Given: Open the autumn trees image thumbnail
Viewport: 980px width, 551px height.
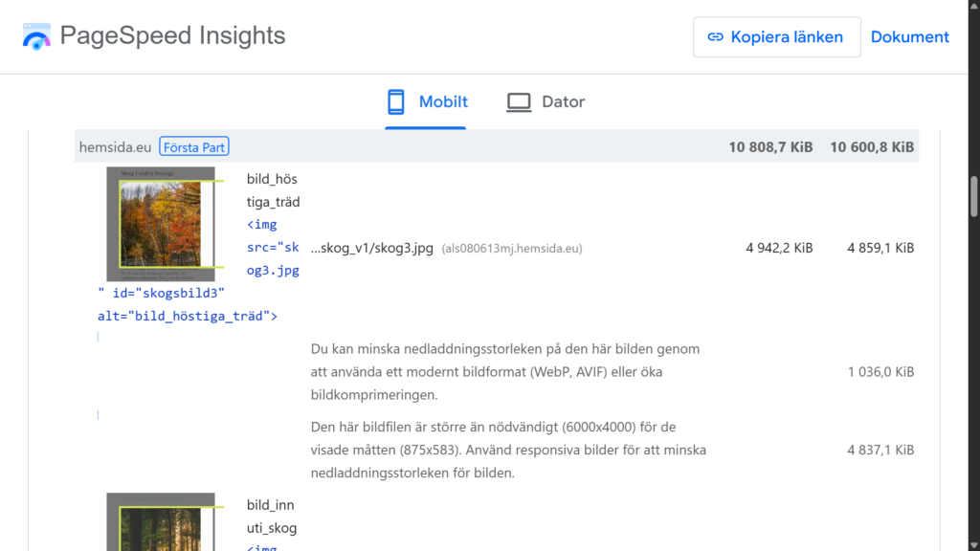Looking at the screenshot, I should [160, 224].
